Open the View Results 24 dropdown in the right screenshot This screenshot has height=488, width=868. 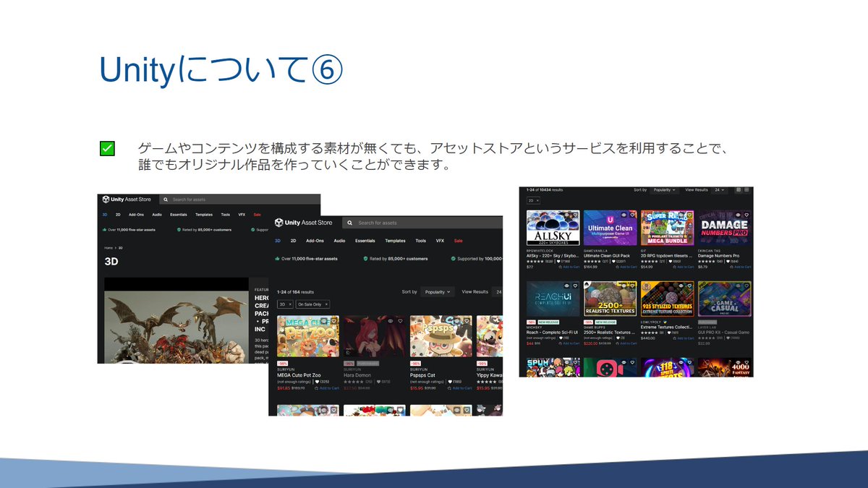(x=720, y=190)
